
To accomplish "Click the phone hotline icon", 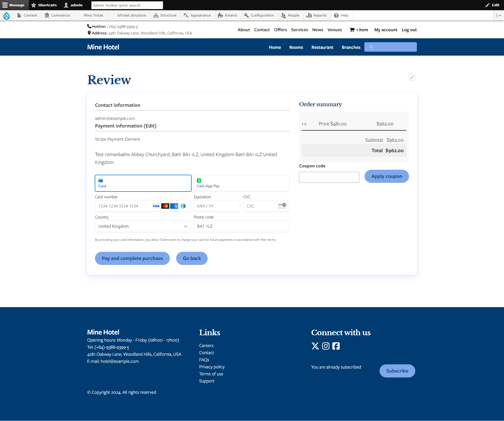I will (89, 26).
